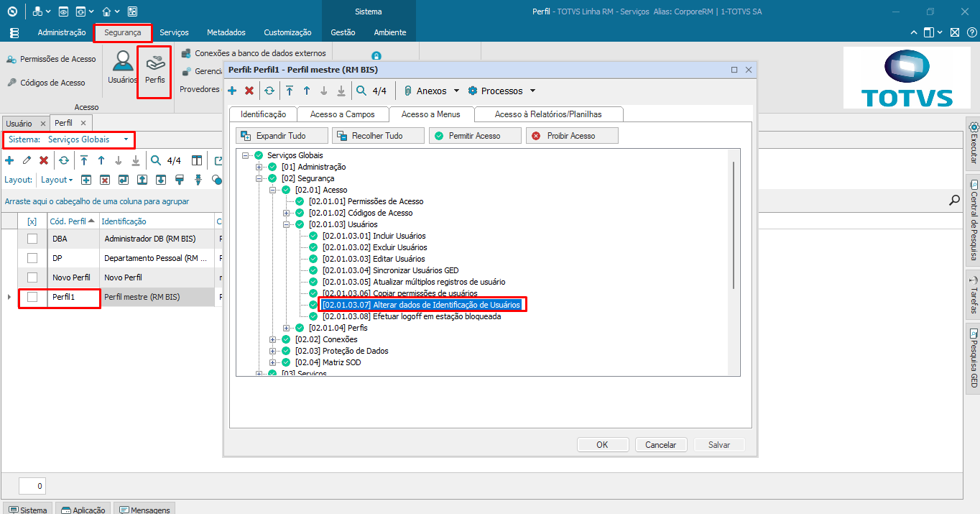Open the Sistema Serviços Globais dropdown
This screenshot has height=514, width=980.
click(126, 139)
